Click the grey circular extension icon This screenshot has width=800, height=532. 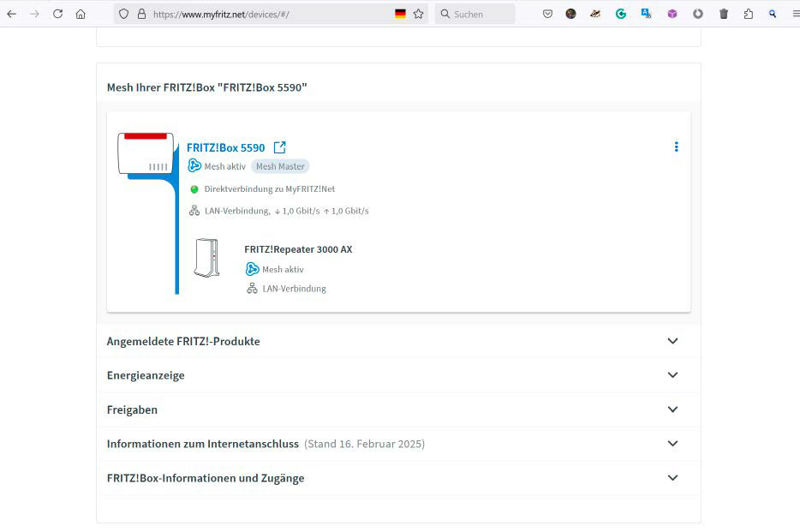point(698,14)
